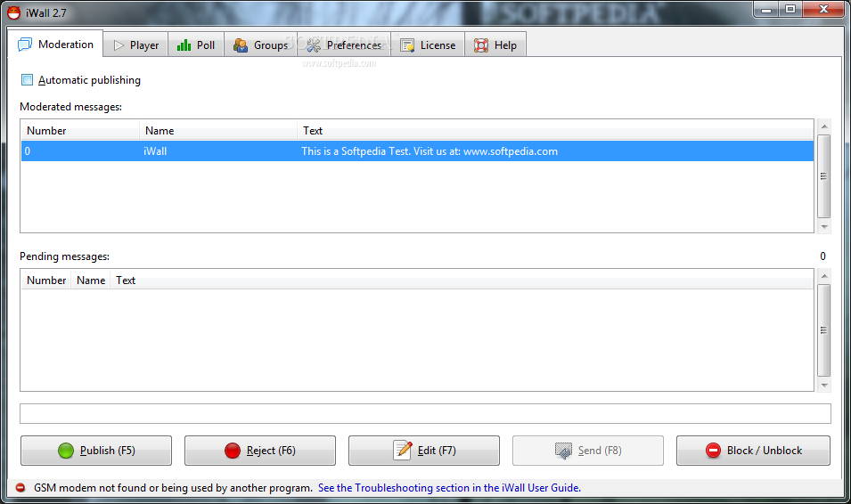Click pending messages scrollbar up arrow
Screen dimensions: 851x504
coord(824,276)
